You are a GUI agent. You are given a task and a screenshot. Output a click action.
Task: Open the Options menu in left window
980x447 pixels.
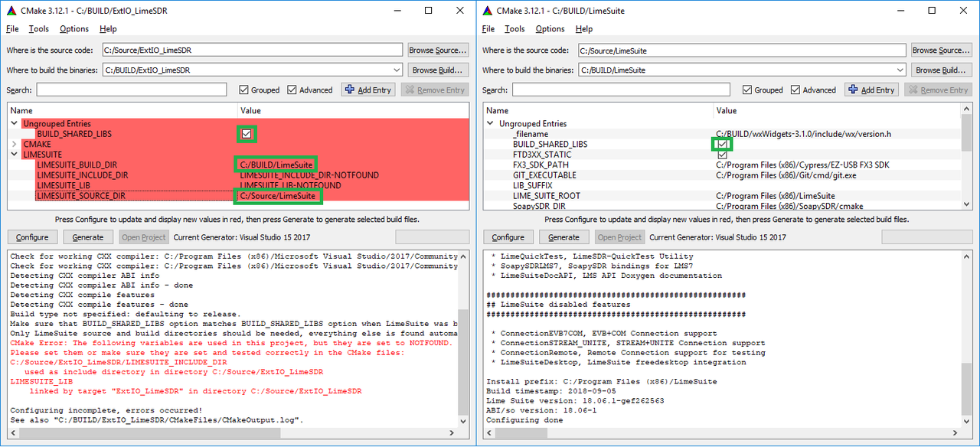(x=73, y=28)
